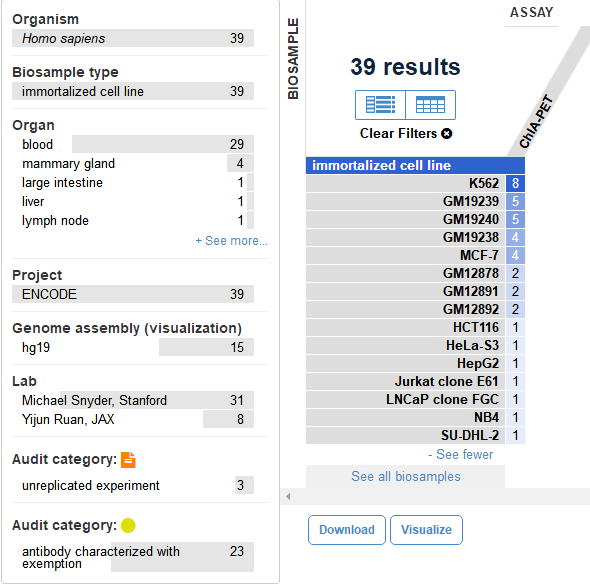Select the MCF-7 count cell
590x588 pixels.
(515, 255)
